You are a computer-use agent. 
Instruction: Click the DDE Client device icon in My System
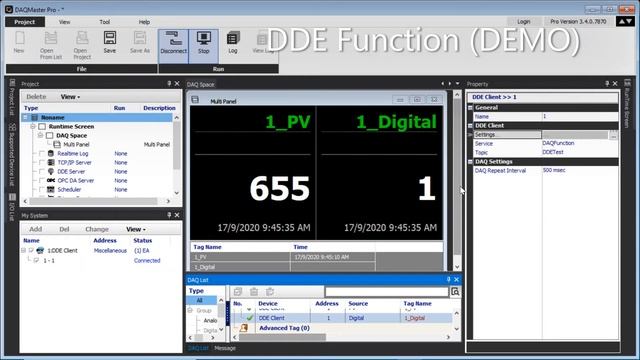pyautogui.click(x=40, y=250)
